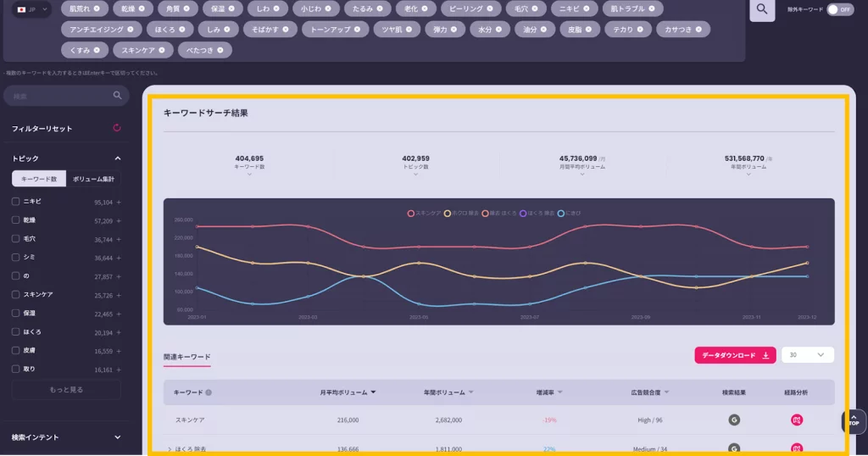Open Google search results for スキンケア row
Image resolution: width=868 pixels, height=456 pixels.
point(734,420)
